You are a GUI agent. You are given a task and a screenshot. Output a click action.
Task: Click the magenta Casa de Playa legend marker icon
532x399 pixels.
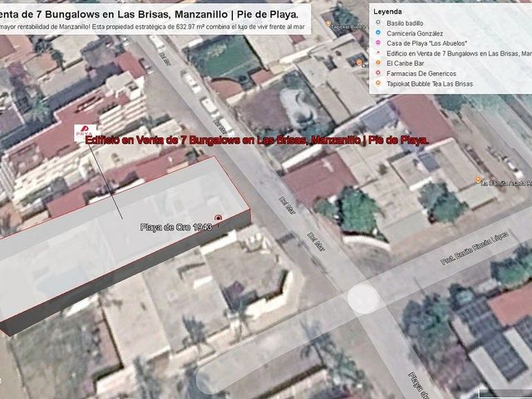coord(378,43)
